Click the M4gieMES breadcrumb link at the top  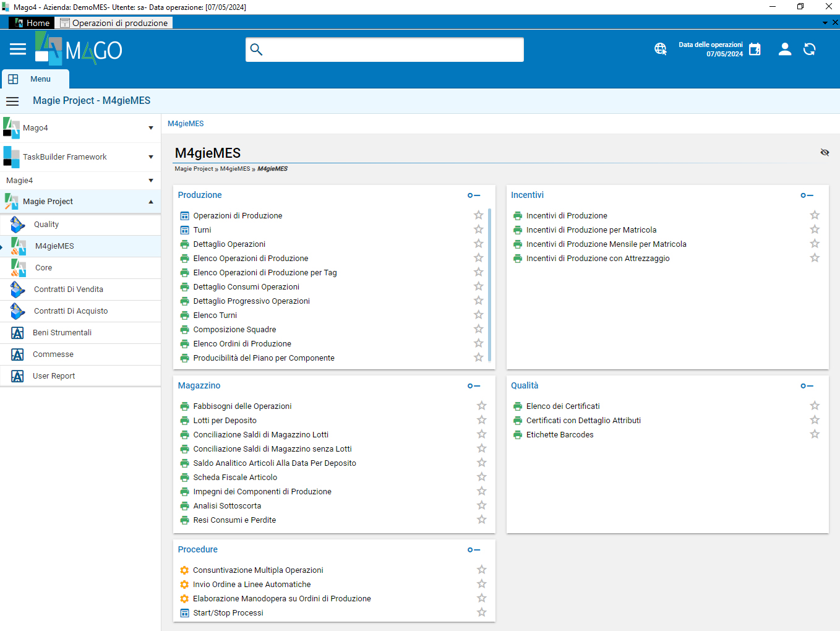tap(186, 124)
